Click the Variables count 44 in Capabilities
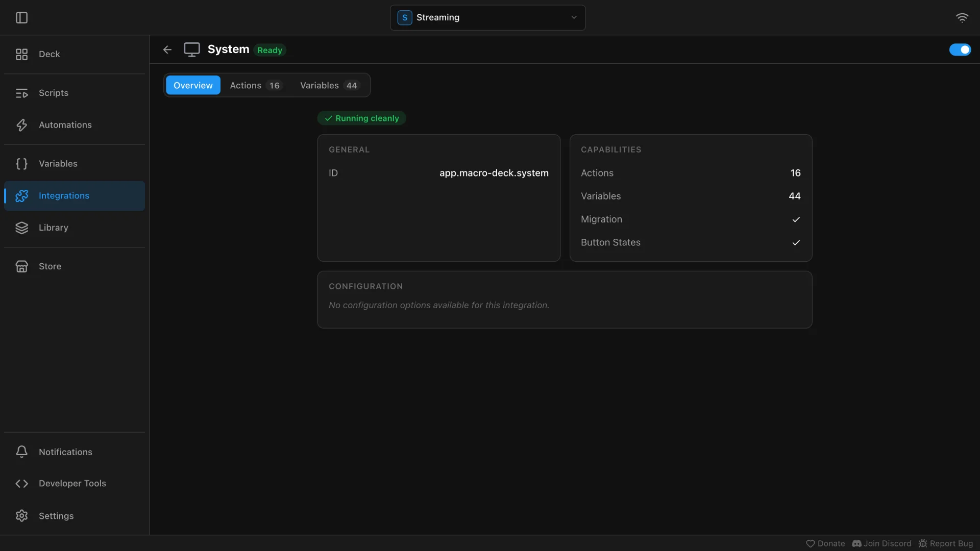Viewport: 980px width, 551px height. 795,196
